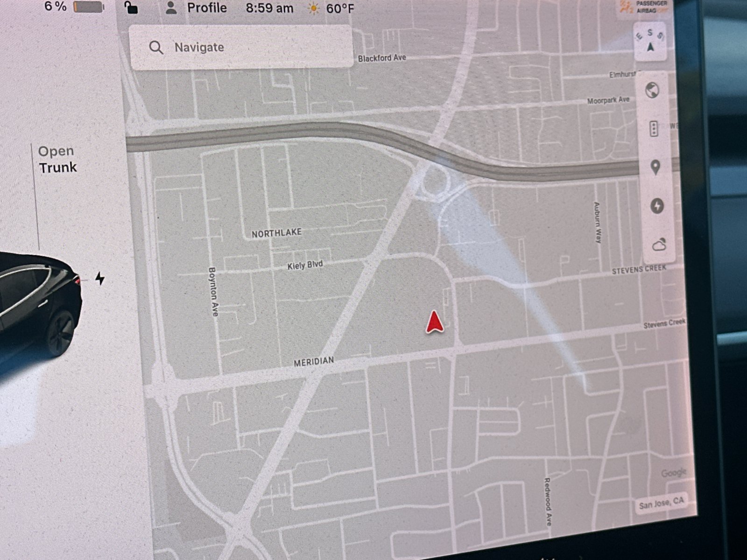Toggle the car lock icon
This screenshot has height=560, width=747.
coord(132,7)
